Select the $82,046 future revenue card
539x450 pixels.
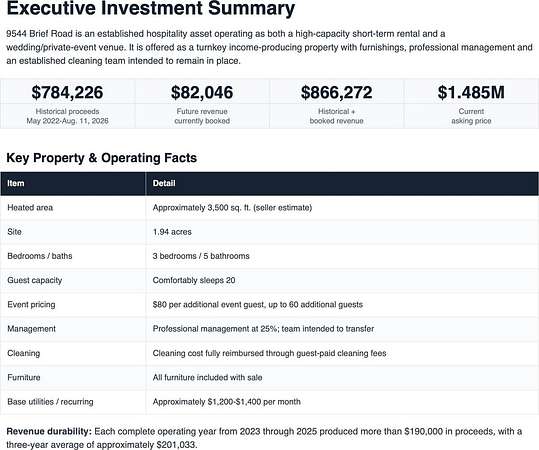(202, 103)
